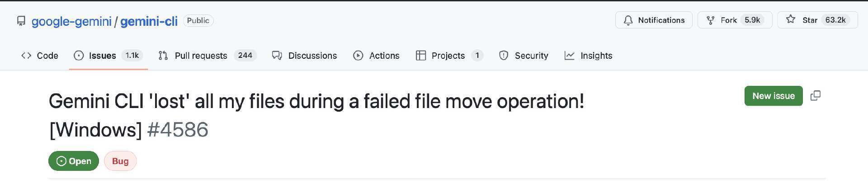The height and width of the screenshot is (193, 868).
Task: Click the Insights graph icon
Action: [x=570, y=56]
